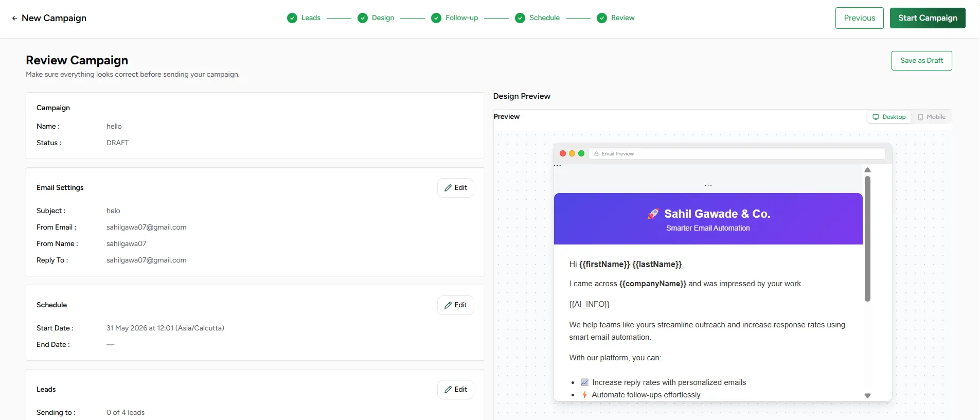Click the Leads step checkmark icon
Image resolution: width=980 pixels, height=420 pixels.
point(292,18)
